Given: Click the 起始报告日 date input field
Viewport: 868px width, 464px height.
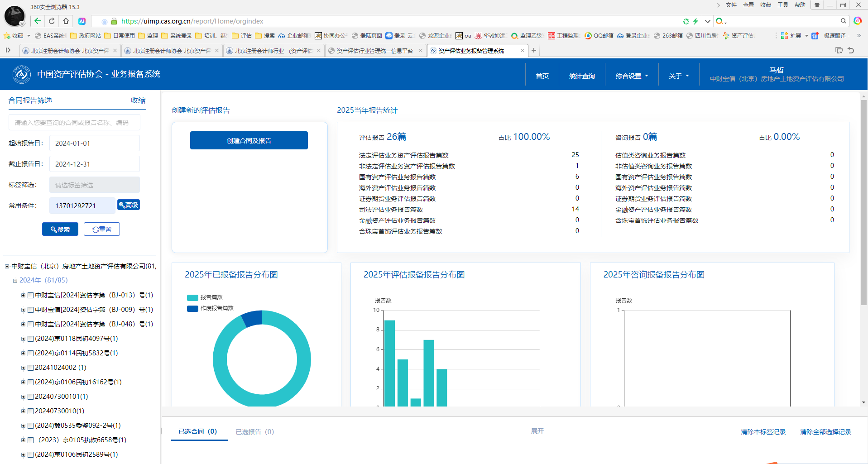Looking at the screenshot, I should [x=94, y=143].
